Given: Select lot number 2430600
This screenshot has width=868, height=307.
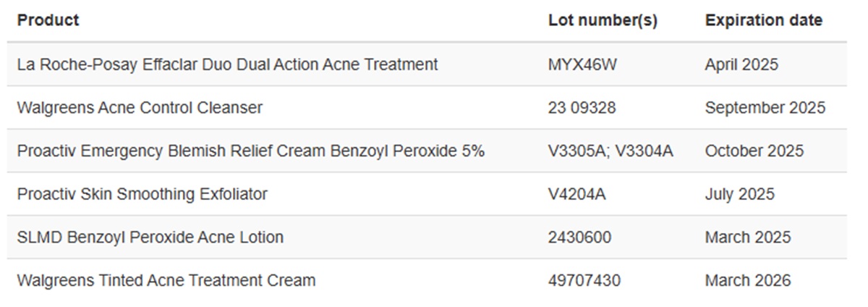Looking at the screenshot, I should [579, 237].
